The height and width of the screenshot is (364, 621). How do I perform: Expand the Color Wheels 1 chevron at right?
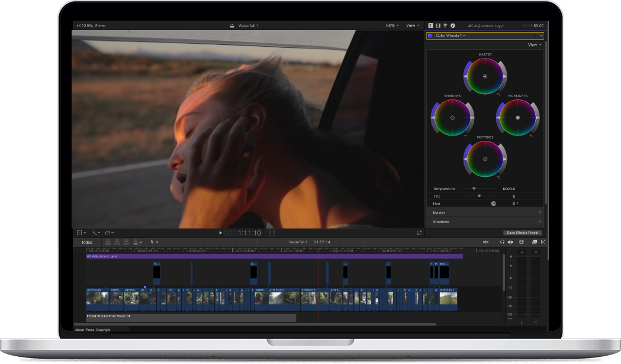pos(542,36)
